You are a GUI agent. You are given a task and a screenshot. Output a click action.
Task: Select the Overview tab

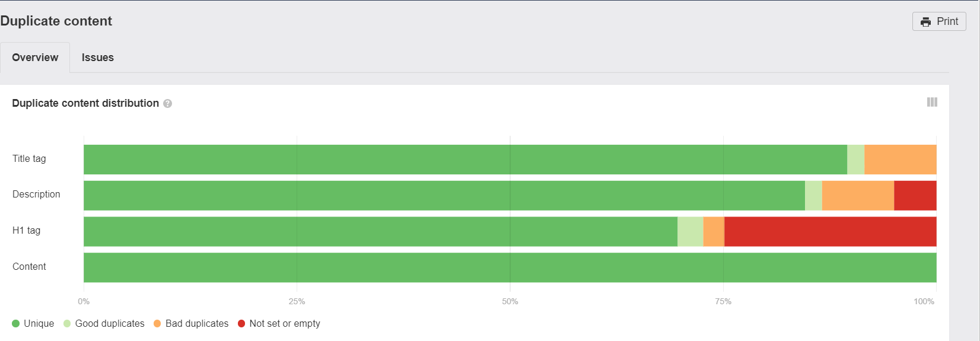click(35, 58)
